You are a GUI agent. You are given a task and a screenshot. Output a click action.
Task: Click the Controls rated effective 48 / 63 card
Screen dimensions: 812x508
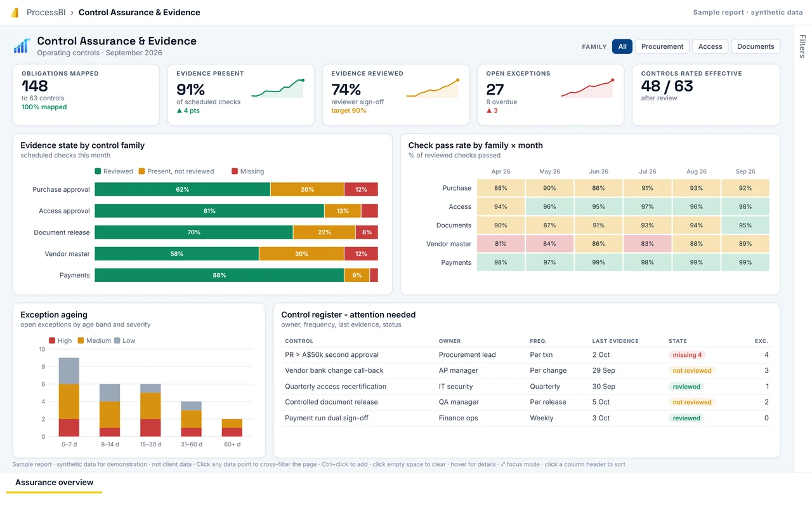coord(706,95)
